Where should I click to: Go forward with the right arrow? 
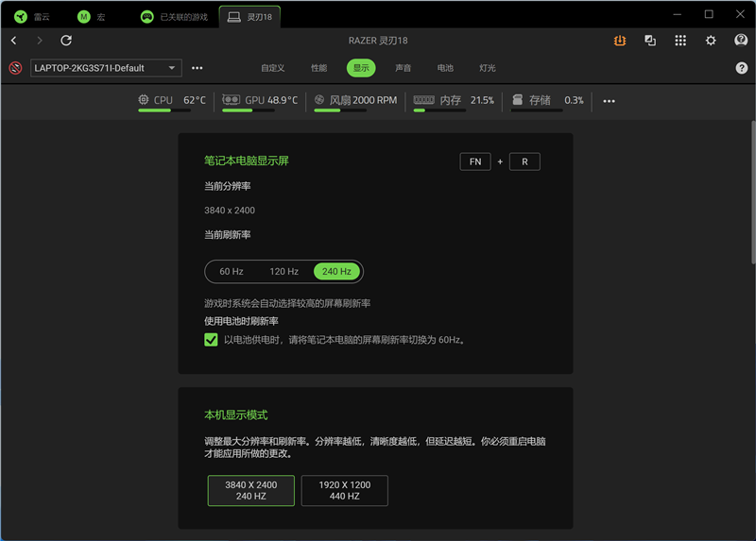tap(40, 41)
